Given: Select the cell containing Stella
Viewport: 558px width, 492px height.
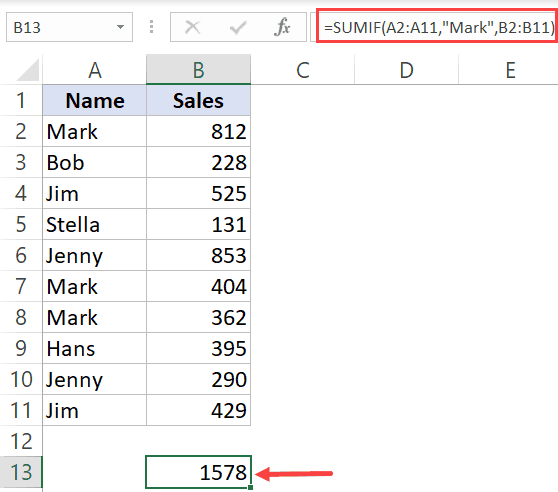Looking at the screenshot, I should 95,224.
